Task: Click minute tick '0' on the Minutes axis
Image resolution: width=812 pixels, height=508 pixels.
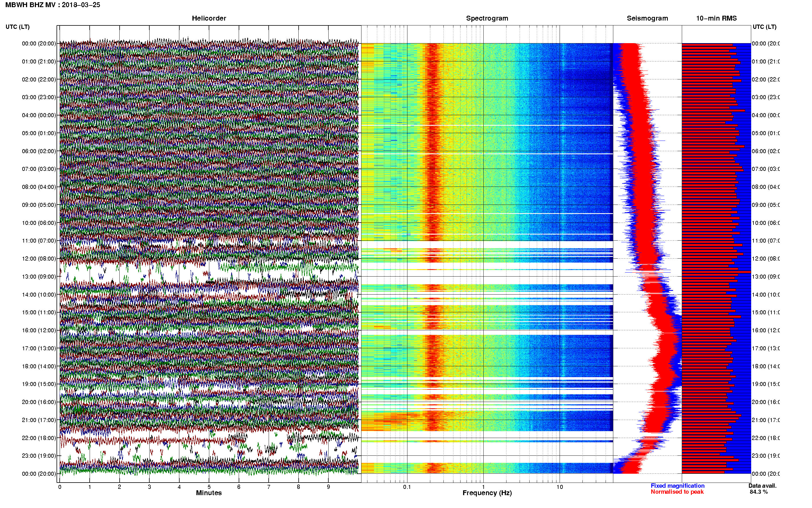Action: [60, 487]
